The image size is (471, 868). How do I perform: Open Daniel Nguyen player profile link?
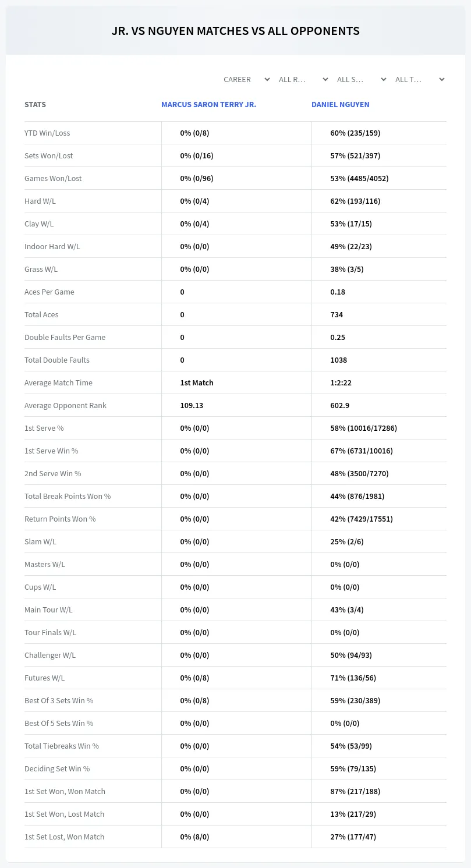[x=340, y=105]
